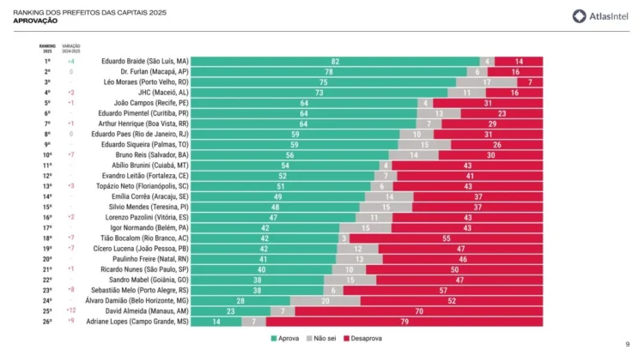The image size is (644, 362).
Task: Click the +4 variation value for Eduardo Braide
Action: pyautogui.click(x=71, y=62)
